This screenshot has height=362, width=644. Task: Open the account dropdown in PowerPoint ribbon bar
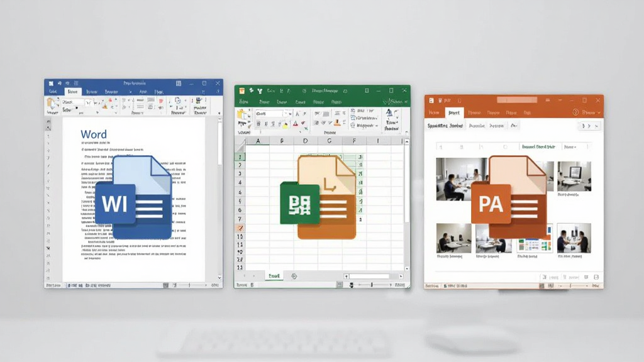(x=599, y=112)
